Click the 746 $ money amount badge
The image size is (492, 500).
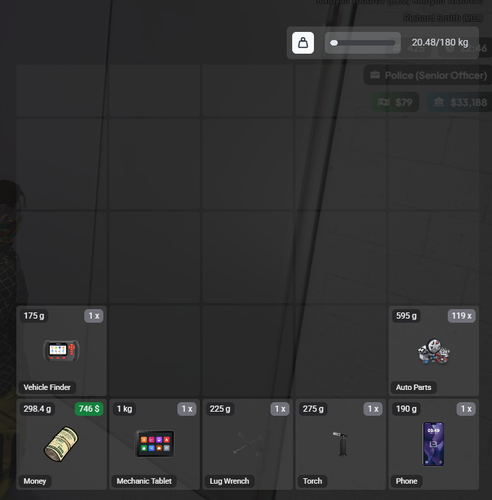point(89,409)
